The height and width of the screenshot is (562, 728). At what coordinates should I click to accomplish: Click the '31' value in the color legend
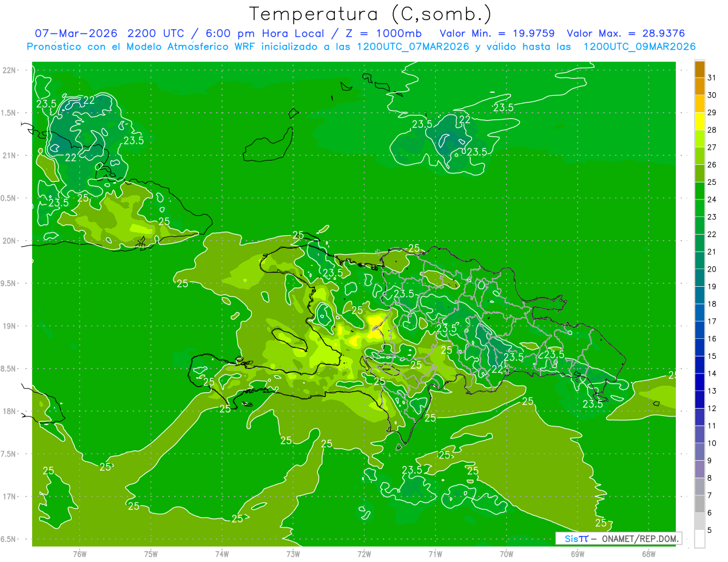712,78
